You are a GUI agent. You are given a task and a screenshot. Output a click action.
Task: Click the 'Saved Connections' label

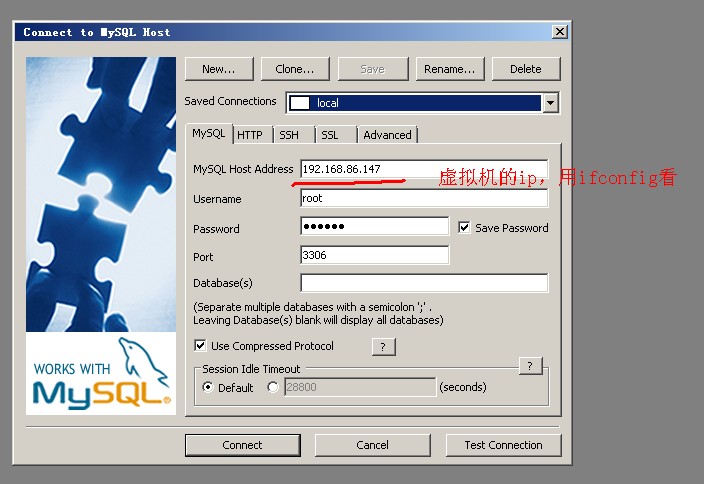pos(230,101)
